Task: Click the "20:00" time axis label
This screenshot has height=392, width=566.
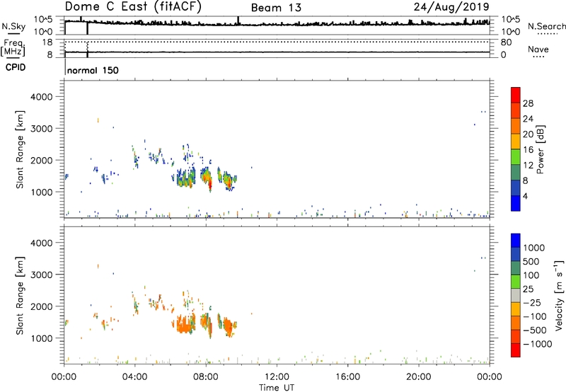Action: click(x=419, y=377)
